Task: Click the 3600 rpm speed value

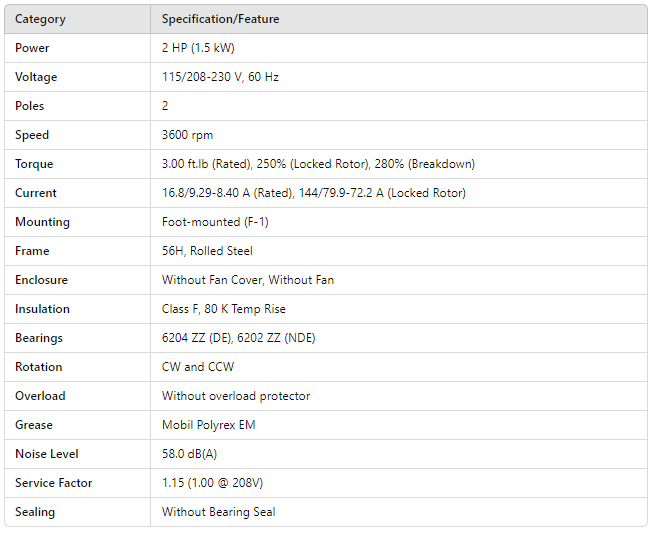Action: coord(187,135)
